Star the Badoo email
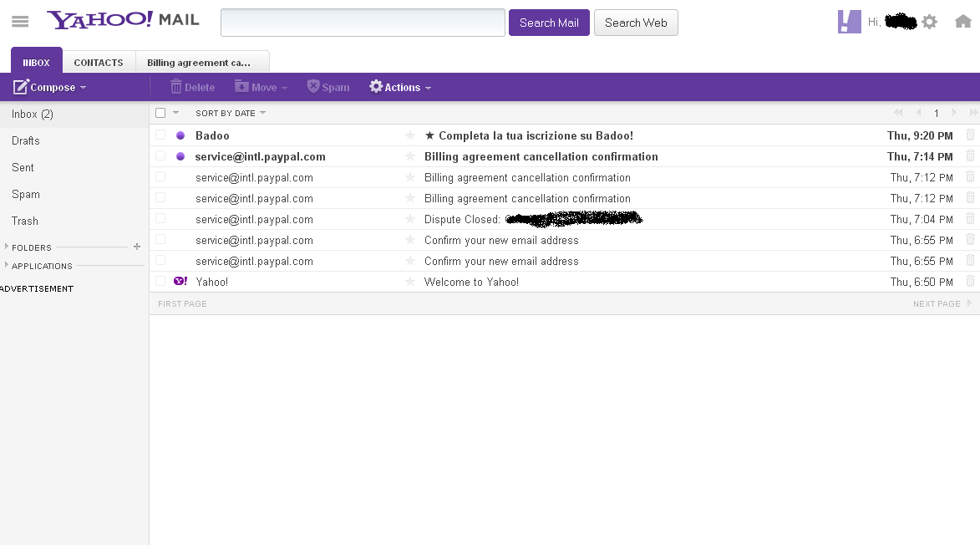980x545 pixels. [410, 135]
